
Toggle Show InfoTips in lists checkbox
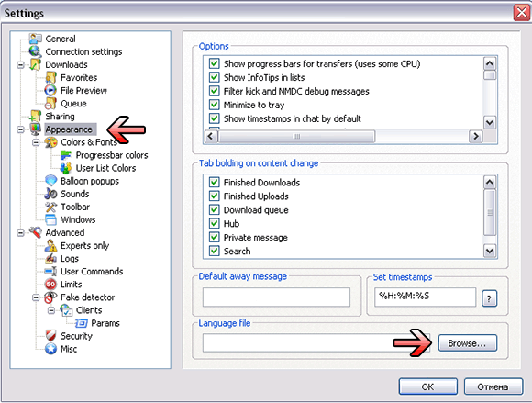[214, 77]
